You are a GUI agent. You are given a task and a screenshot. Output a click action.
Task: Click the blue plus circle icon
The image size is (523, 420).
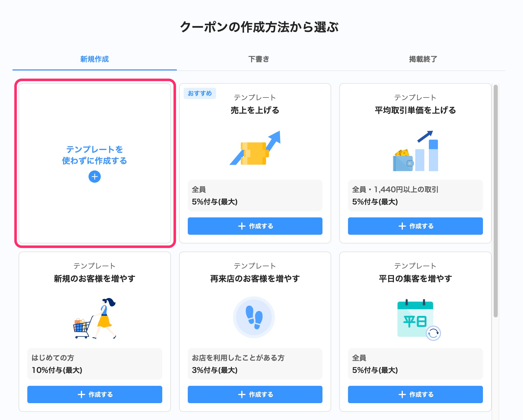(x=94, y=177)
